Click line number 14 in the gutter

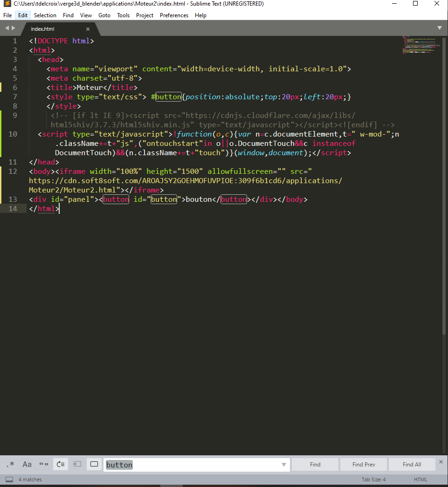(x=13, y=209)
